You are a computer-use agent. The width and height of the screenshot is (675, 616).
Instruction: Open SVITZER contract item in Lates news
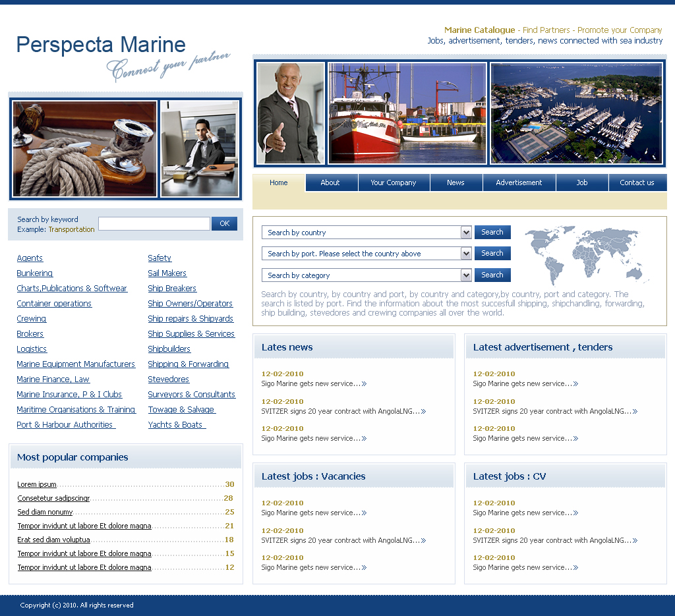tap(343, 411)
